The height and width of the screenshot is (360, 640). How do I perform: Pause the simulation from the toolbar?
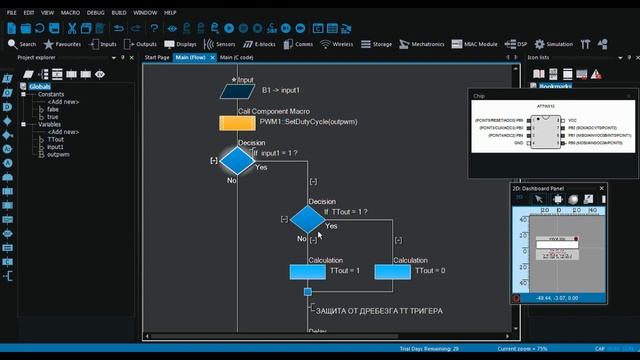tap(243, 28)
